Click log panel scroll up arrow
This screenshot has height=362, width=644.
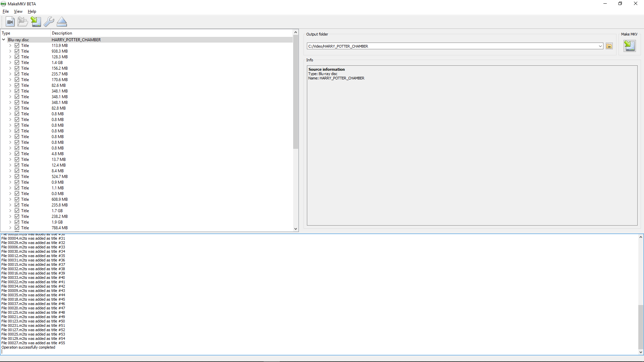[x=641, y=237]
